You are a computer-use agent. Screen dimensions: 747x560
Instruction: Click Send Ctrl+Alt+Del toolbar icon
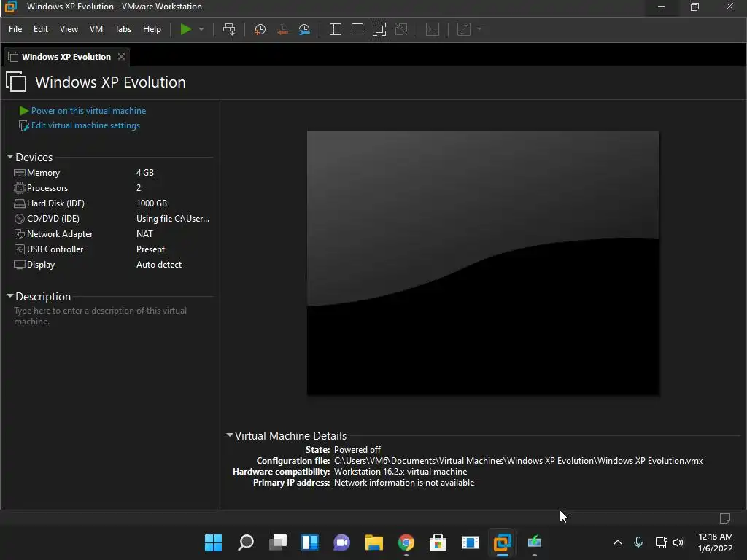(229, 29)
